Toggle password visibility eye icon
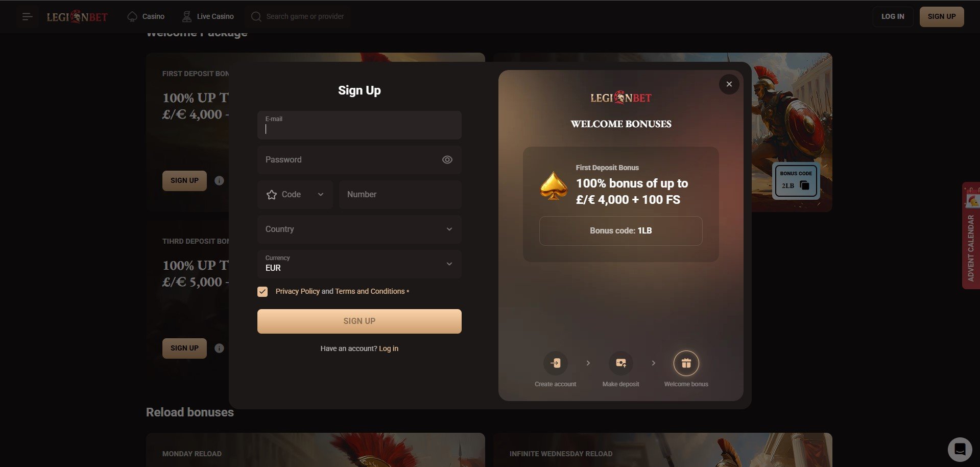The image size is (980, 467). point(447,160)
